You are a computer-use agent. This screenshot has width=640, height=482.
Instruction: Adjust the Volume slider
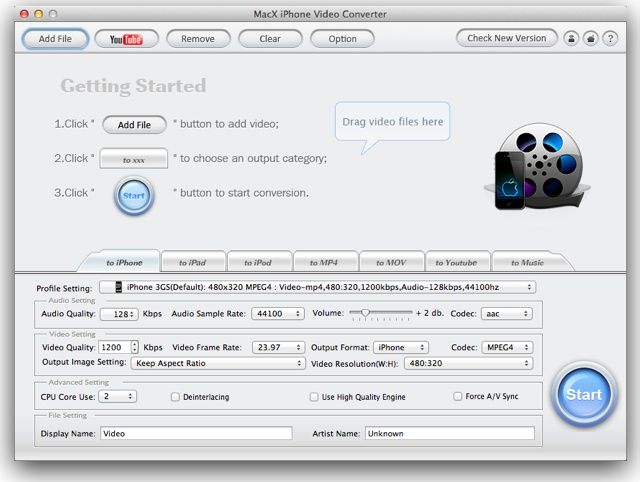[x=366, y=313]
